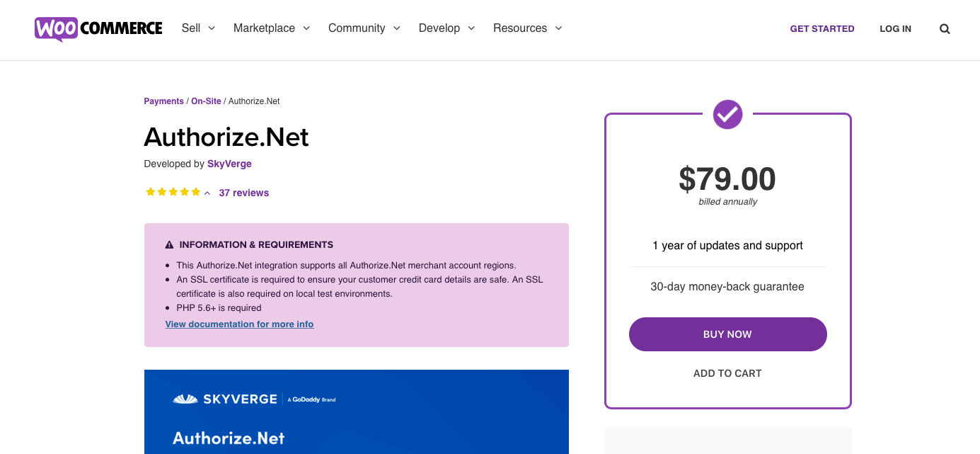Open the Marketplace dropdown menu
The image size is (980, 454).
(272, 28)
